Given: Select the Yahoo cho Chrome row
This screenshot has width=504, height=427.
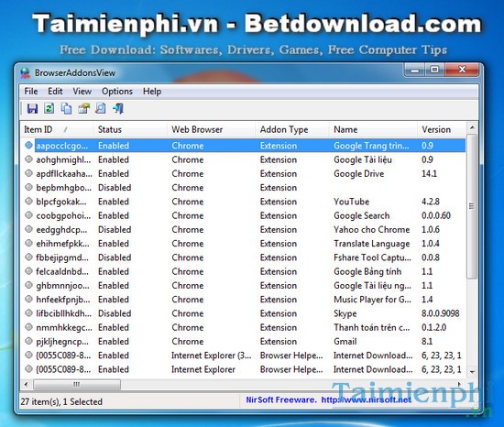Looking at the screenshot, I should tap(244, 229).
